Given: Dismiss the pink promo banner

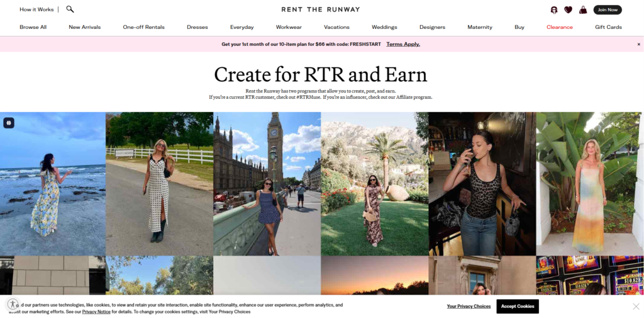Looking at the screenshot, I should click(x=639, y=44).
